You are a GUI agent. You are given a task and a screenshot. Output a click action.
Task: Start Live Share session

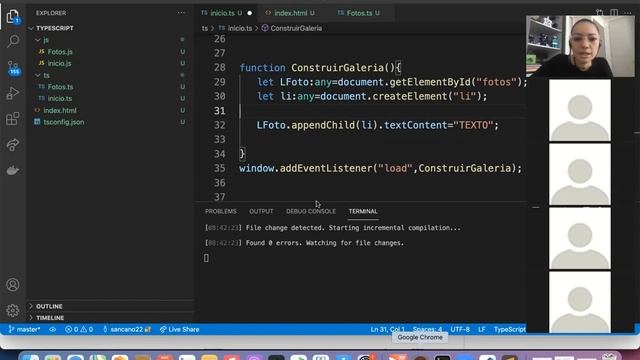(x=179, y=329)
